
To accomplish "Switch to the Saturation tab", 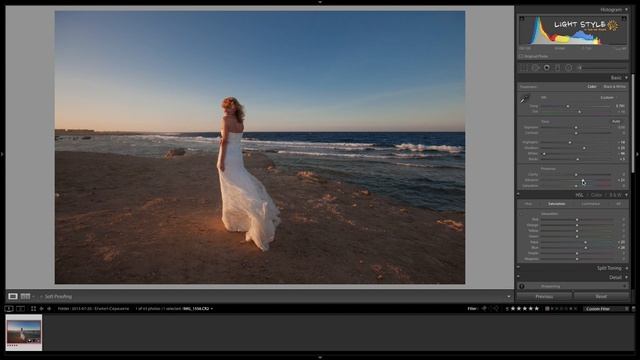I will coord(556,204).
